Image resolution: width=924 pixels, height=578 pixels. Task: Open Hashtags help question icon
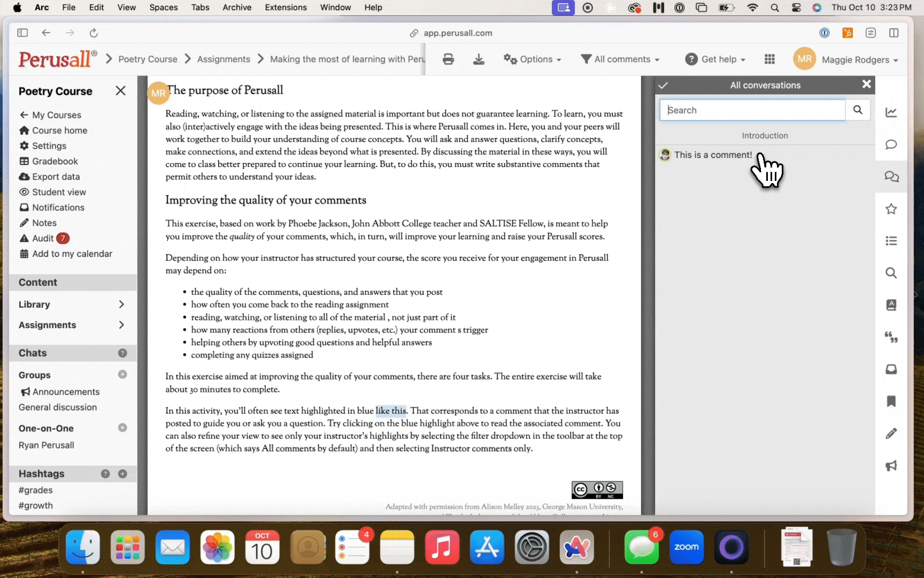pyautogui.click(x=105, y=474)
